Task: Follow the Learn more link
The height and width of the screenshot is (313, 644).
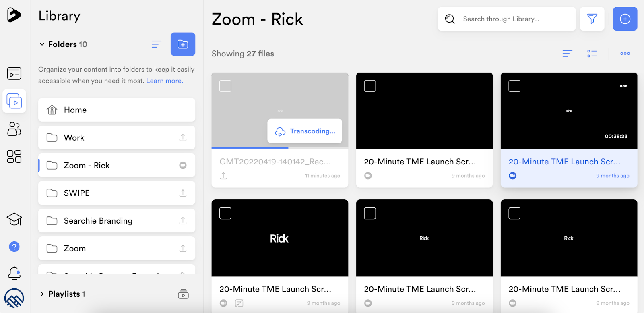Action: pos(165,81)
